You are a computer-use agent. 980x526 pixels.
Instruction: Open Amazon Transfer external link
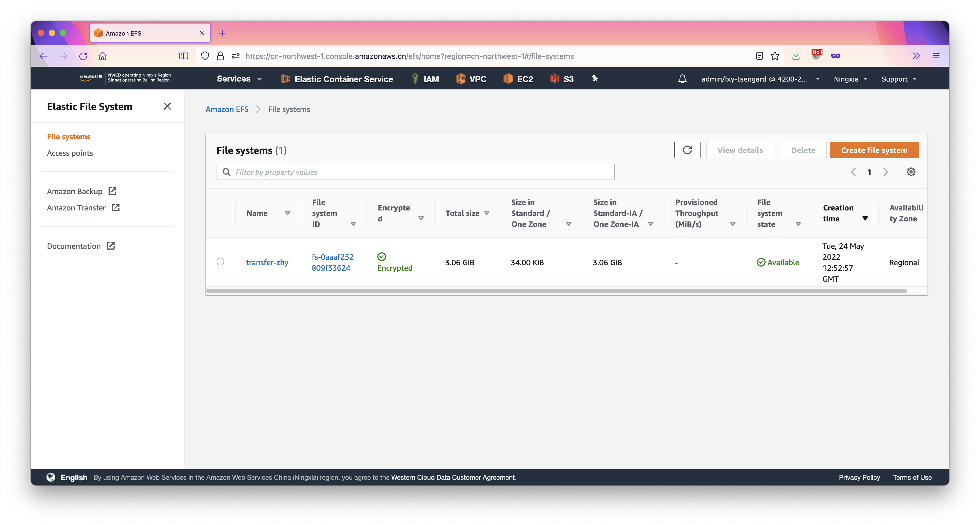tap(83, 208)
